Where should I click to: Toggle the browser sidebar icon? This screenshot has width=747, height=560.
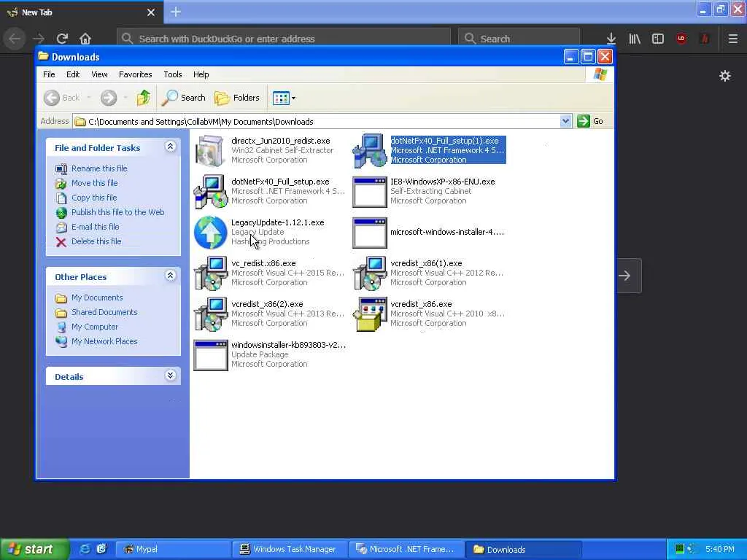pyautogui.click(x=658, y=39)
